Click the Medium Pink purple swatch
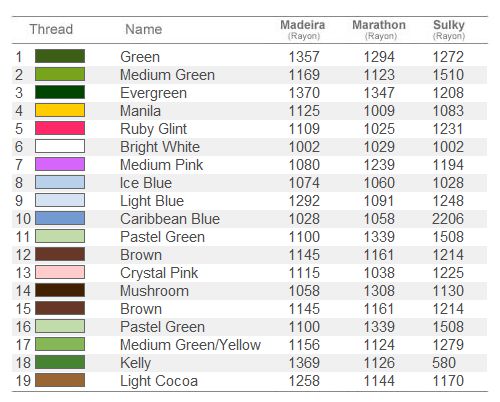Image resolution: width=500 pixels, height=402 pixels. (x=60, y=164)
